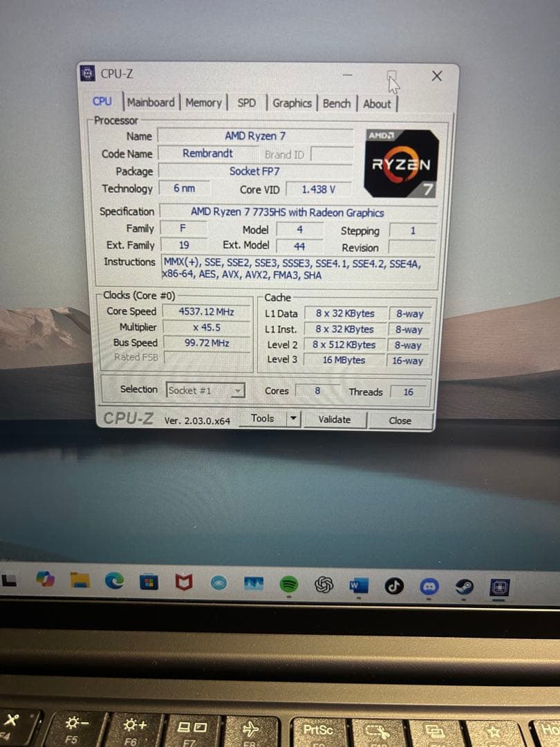Click the Core Speed value field
Screen dimensions: 560x747
pyautogui.click(x=206, y=311)
